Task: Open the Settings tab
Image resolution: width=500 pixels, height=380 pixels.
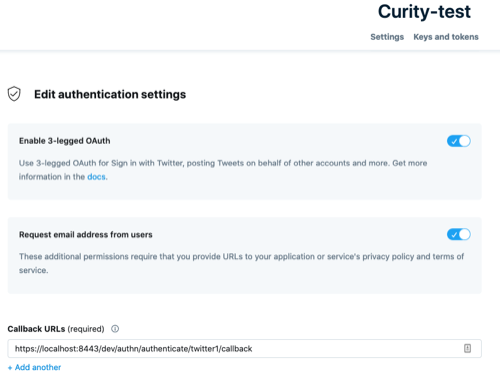Action: [x=387, y=37]
